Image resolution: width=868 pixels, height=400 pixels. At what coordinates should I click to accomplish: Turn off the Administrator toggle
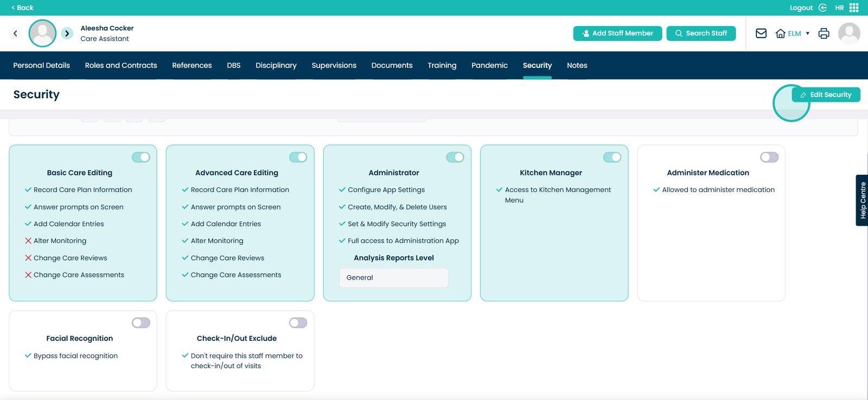455,157
